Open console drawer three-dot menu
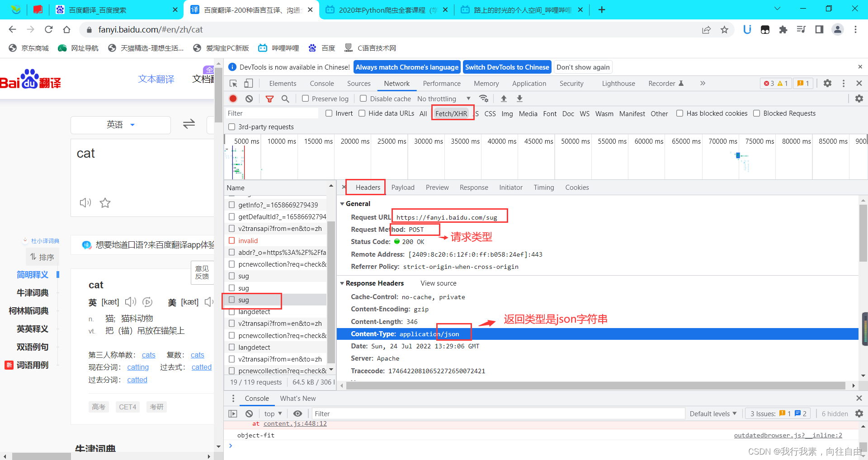The image size is (868, 460). pos(233,398)
